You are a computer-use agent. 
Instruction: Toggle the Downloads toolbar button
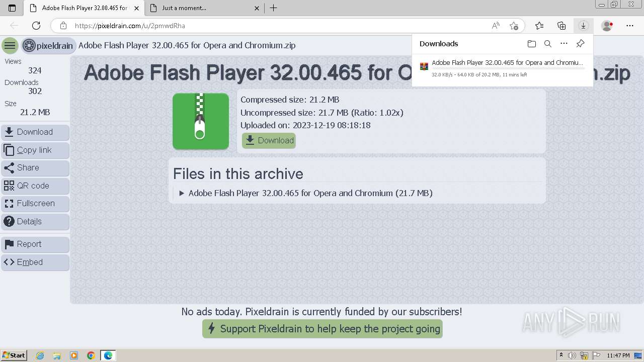(x=583, y=26)
